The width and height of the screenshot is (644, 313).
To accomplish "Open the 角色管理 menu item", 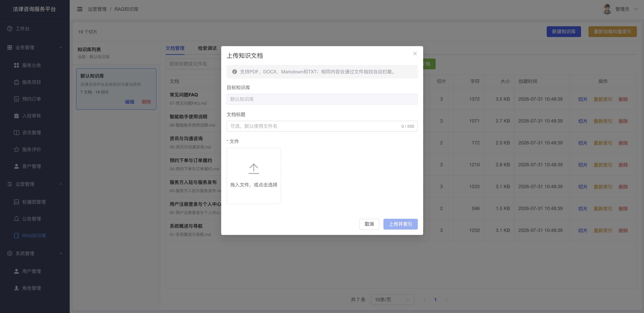I will (x=35, y=288).
